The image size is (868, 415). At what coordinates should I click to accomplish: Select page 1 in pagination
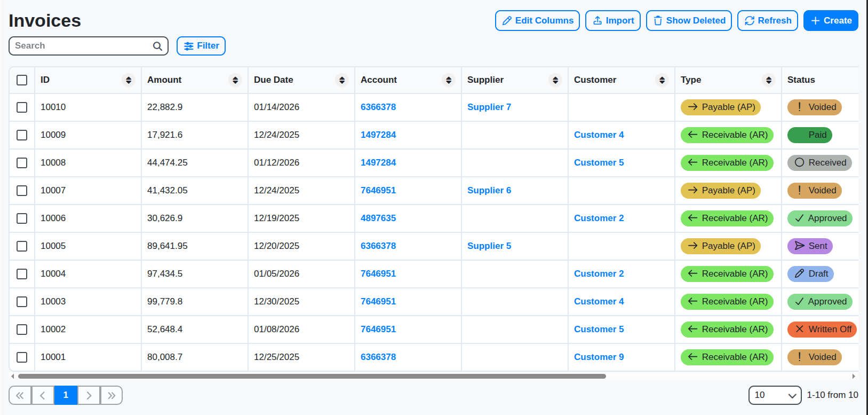tap(66, 395)
